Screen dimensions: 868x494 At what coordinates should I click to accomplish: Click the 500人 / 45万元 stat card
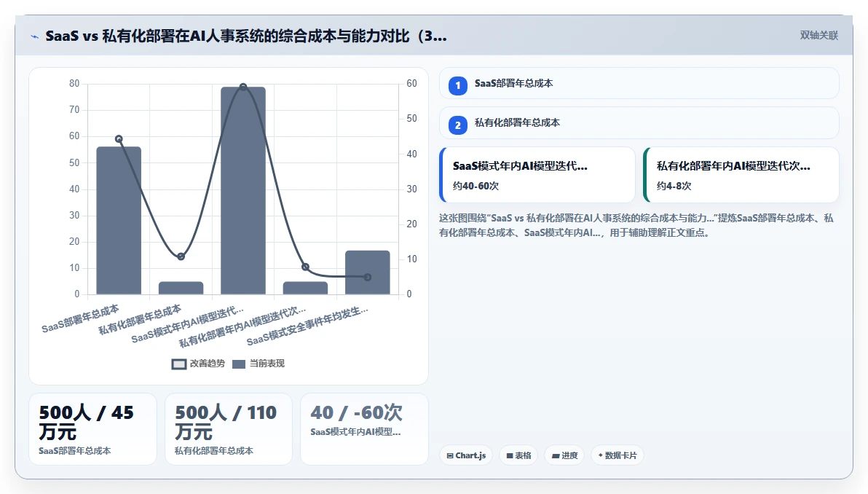point(92,429)
